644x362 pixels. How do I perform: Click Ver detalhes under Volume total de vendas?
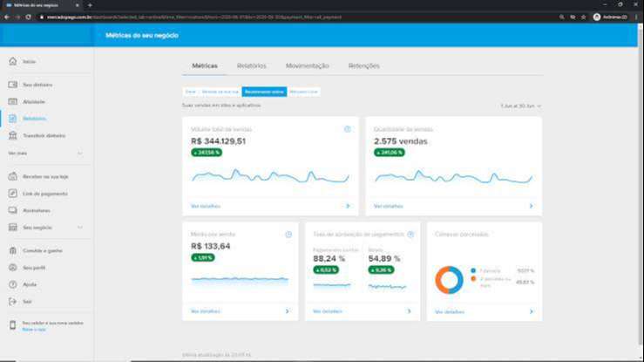[206, 207]
